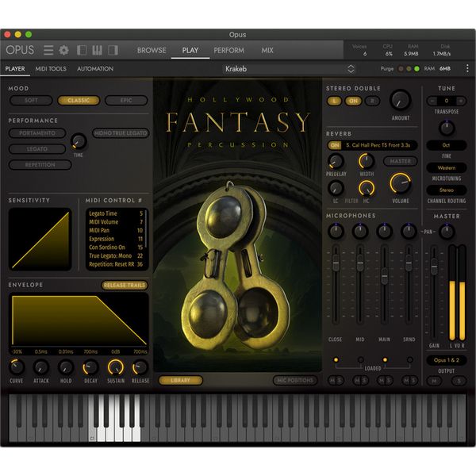Click the Reverb Width knob
This screenshot has height=476, width=476.
[366, 161]
